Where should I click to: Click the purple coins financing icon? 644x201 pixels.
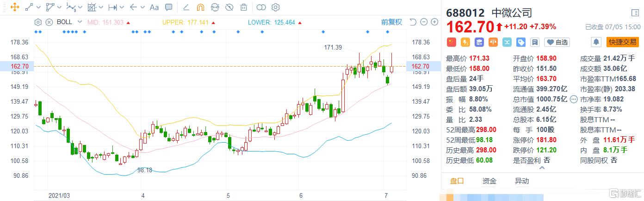tap(479, 42)
